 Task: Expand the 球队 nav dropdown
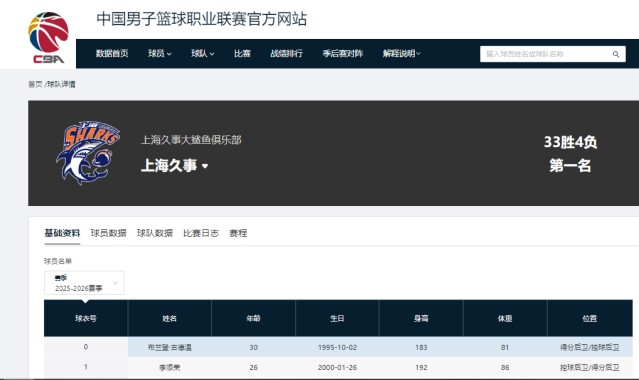coord(203,53)
